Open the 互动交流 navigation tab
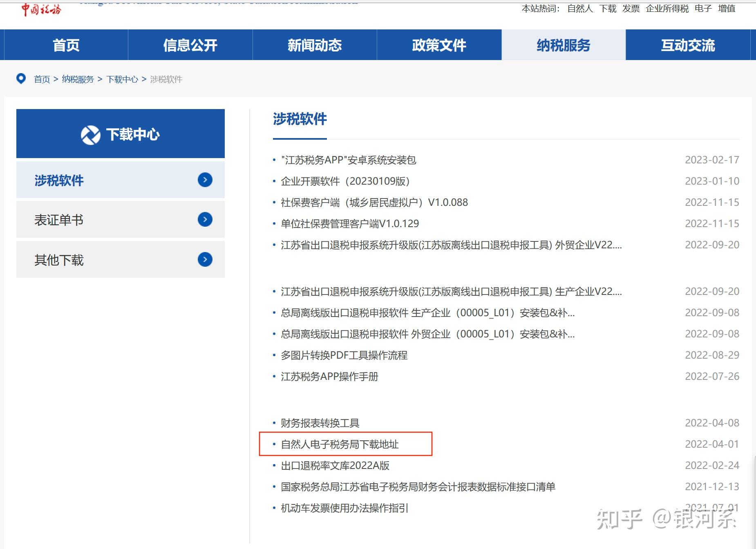The width and height of the screenshot is (756, 549). pos(688,45)
